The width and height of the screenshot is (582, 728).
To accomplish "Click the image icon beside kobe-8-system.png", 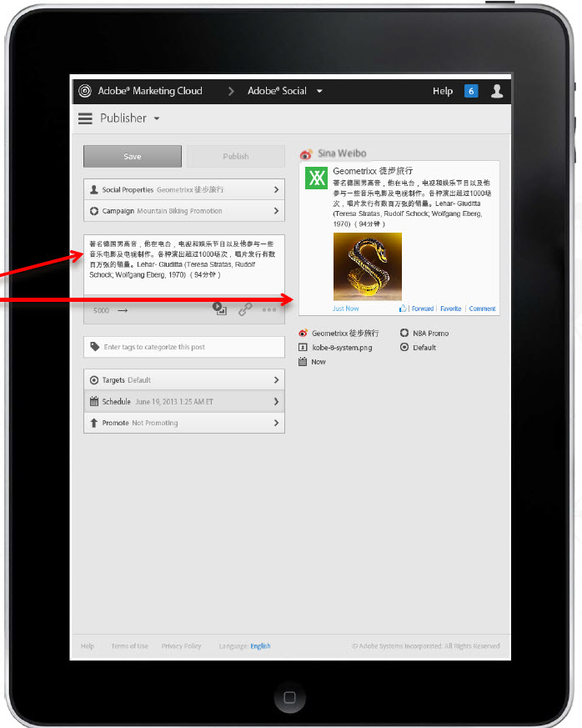I will pos(303,347).
